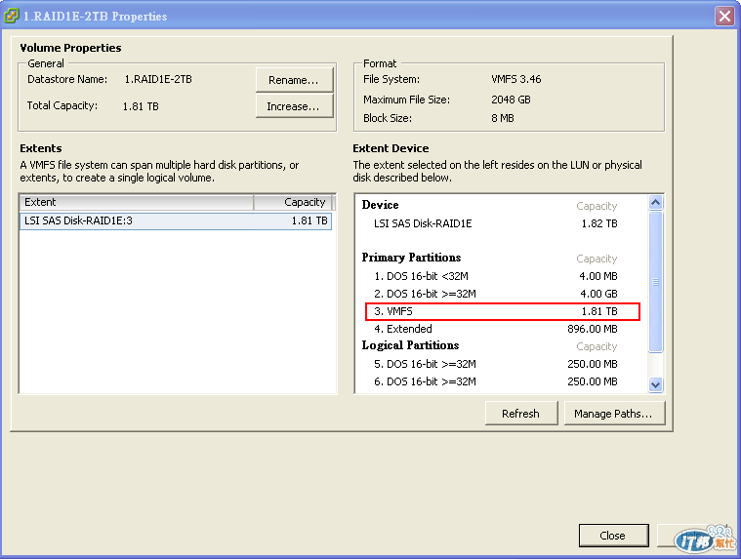Click scroll down arrow in Extent Device list

click(655, 384)
